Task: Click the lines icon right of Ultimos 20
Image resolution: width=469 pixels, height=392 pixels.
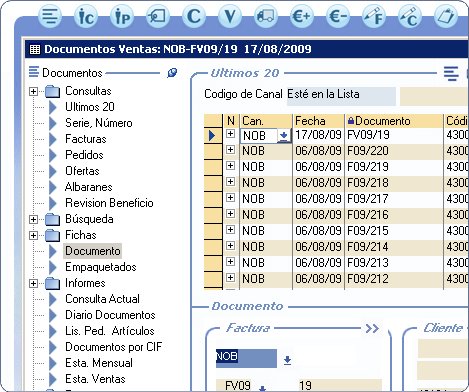Action: point(451,73)
